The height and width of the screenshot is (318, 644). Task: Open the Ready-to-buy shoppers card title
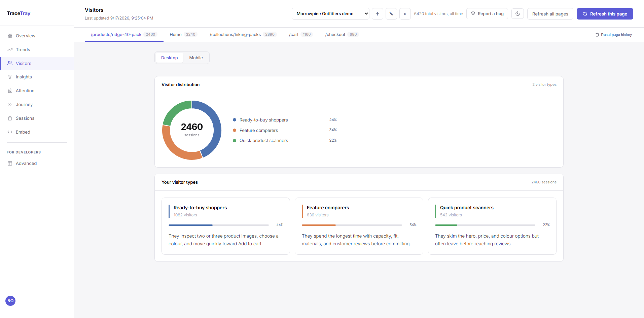(200, 208)
